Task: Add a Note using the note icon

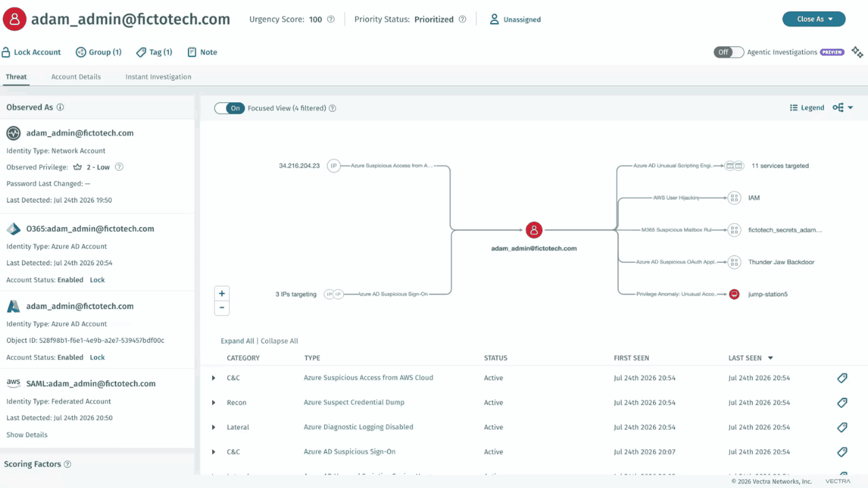Action: tap(192, 52)
